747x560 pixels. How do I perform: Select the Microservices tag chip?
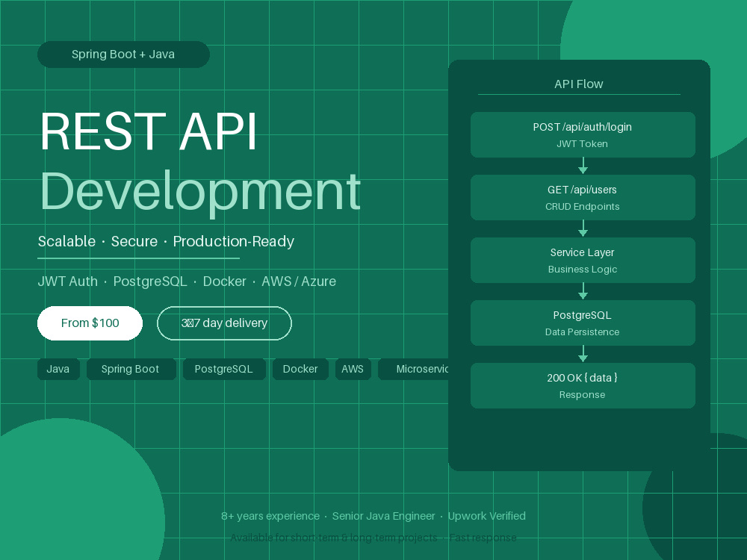coord(414,369)
